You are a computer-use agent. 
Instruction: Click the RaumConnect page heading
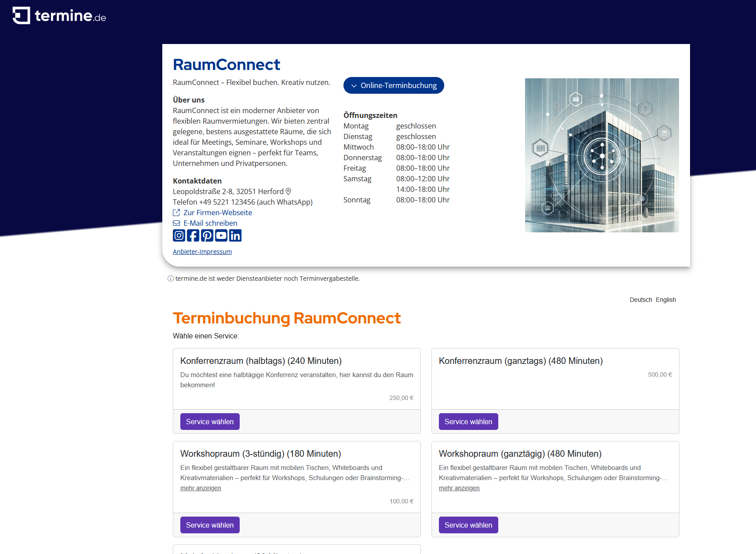pyautogui.click(x=226, y=65)
